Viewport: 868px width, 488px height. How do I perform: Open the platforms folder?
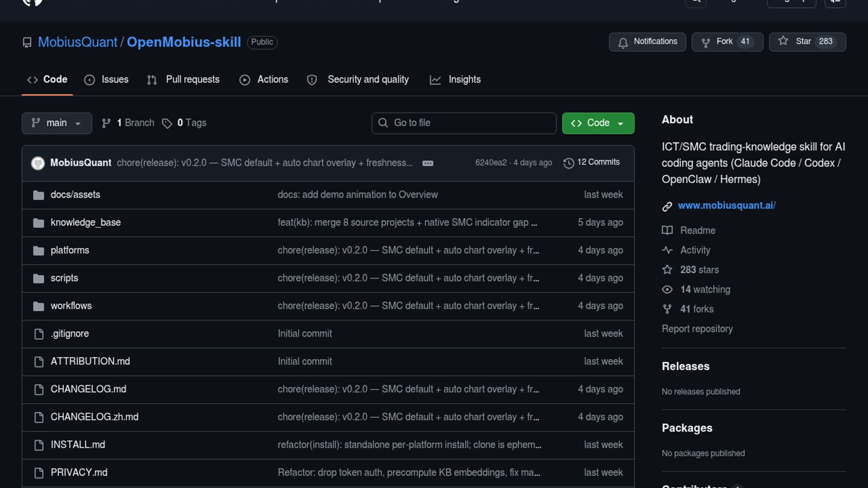tap(70, 250)
